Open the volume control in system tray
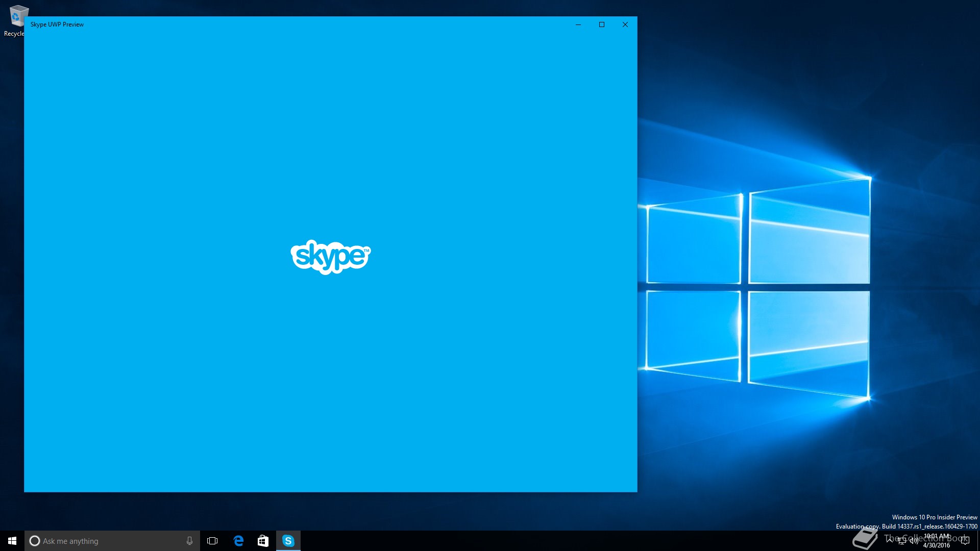The width and height of the screenshot is (980, 551). (914, 541)
